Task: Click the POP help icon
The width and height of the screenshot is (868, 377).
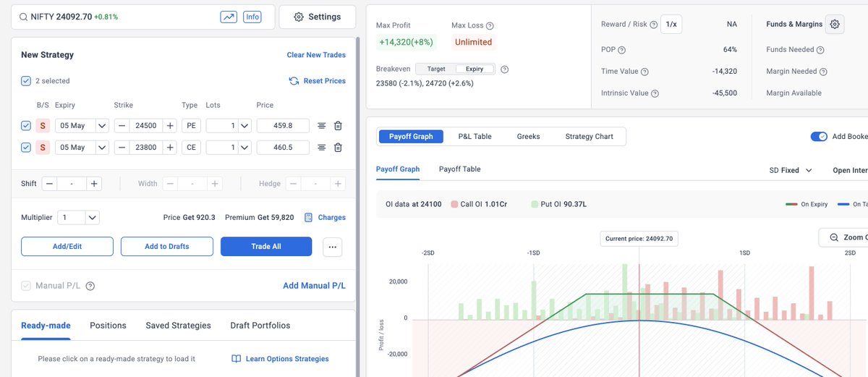Action: [621, 50]
